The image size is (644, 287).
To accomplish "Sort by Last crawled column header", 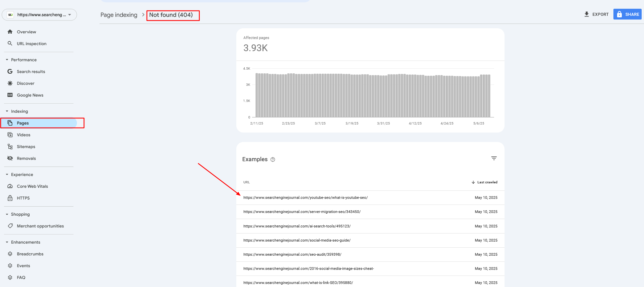I will pyautogui.click(x=484, y=182).
